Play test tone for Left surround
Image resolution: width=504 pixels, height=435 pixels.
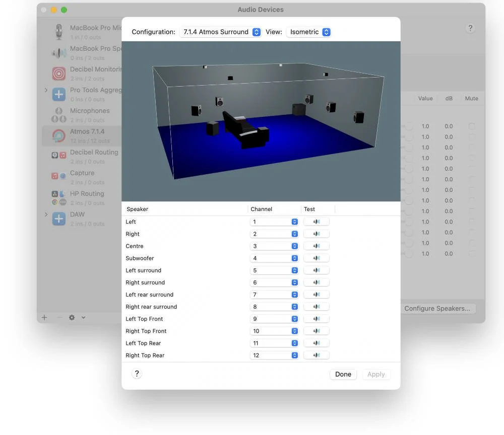pyautogui.click(x=317, y=271)
